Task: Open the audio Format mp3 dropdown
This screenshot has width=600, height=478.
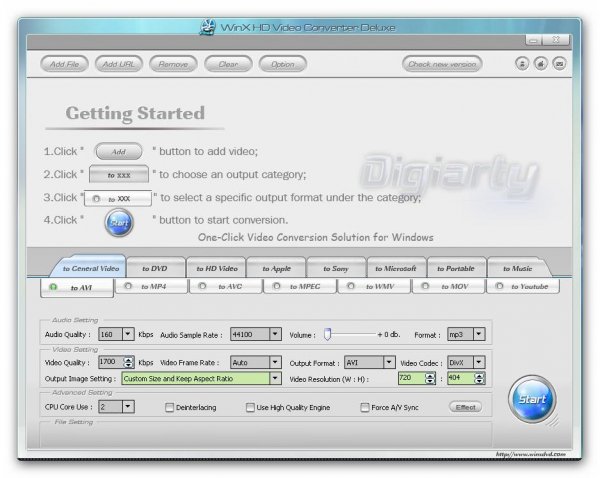Action: (479, 334)
